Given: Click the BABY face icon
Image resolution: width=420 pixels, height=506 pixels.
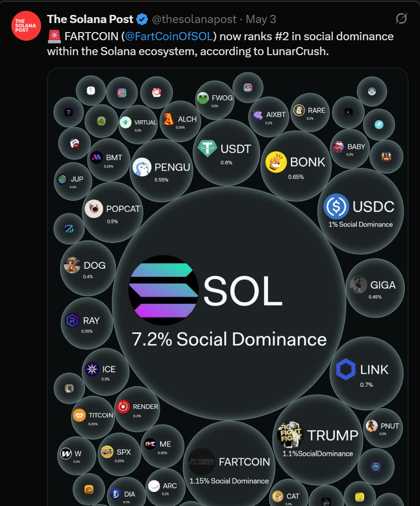Looking at the screenshot, I should coord(338,146).
